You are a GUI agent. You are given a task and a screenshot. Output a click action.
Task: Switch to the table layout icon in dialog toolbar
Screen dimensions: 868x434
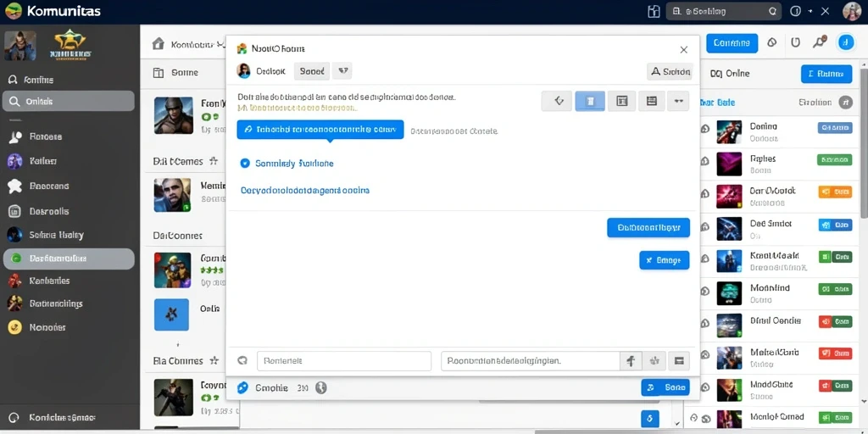(x=621, y=102)
